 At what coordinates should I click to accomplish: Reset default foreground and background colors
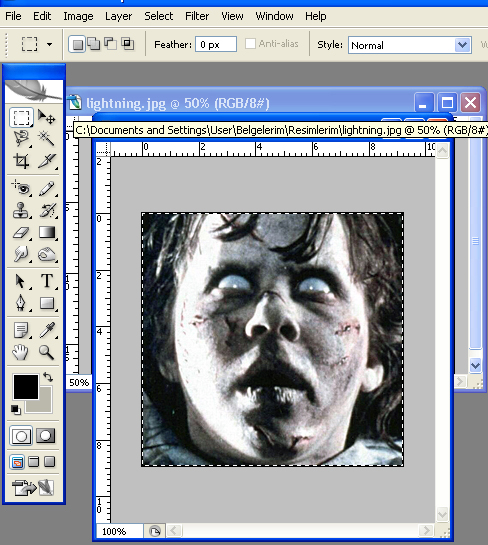(15, 410)
